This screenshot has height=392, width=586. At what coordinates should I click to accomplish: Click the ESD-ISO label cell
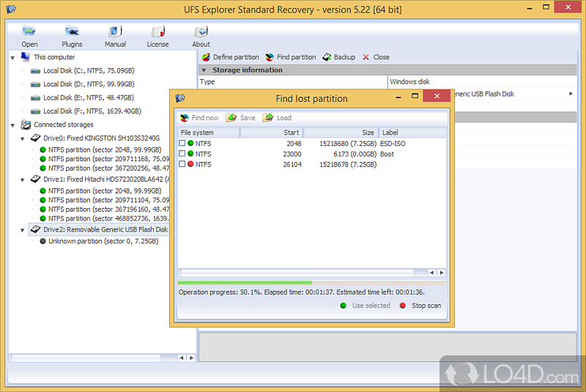[393, 144]
